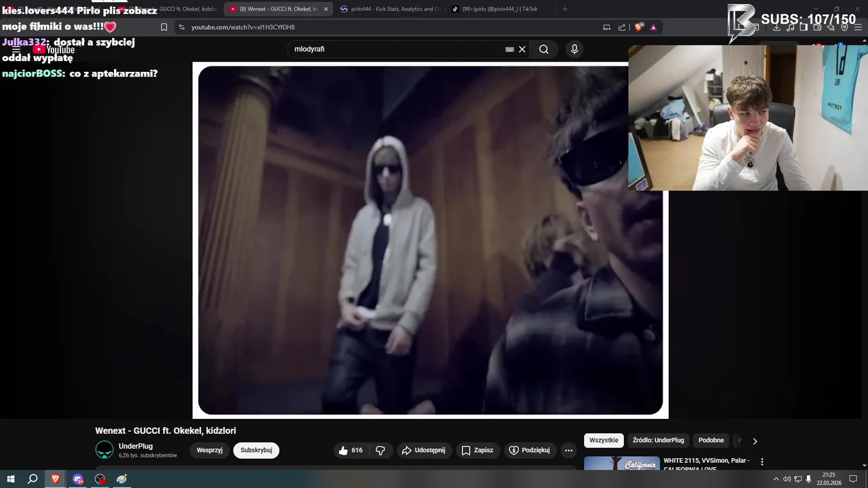Open Windows taskbar search
The height and width of the screenshot is (488, 868).
tap(33, 479)
